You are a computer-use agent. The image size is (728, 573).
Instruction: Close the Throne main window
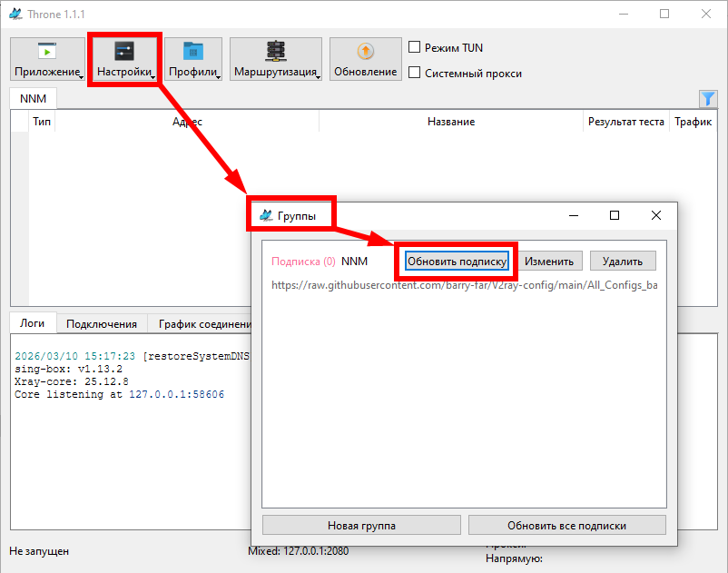(x=706, y=14)
